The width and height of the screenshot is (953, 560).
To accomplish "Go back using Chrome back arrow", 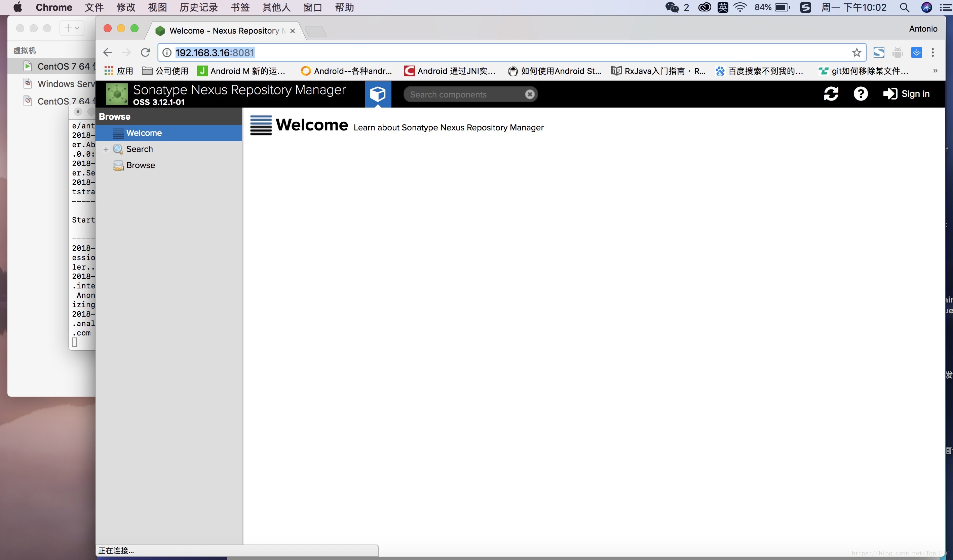I will (108, 52).
